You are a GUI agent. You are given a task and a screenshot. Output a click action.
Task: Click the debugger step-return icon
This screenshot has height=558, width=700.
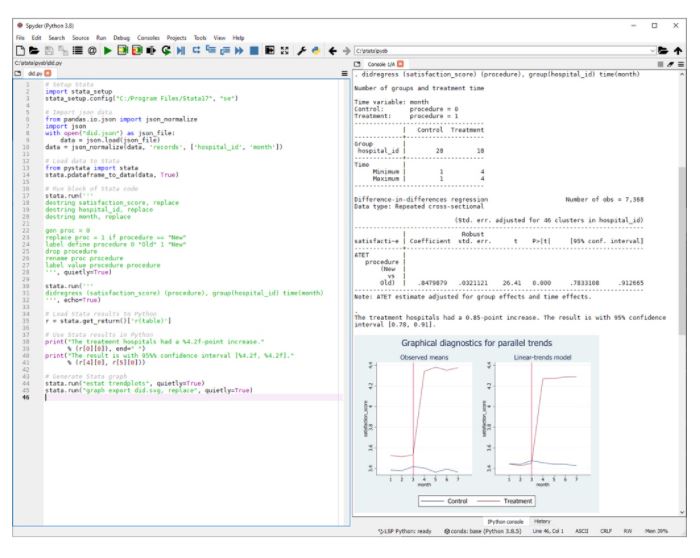click(225, 50)
